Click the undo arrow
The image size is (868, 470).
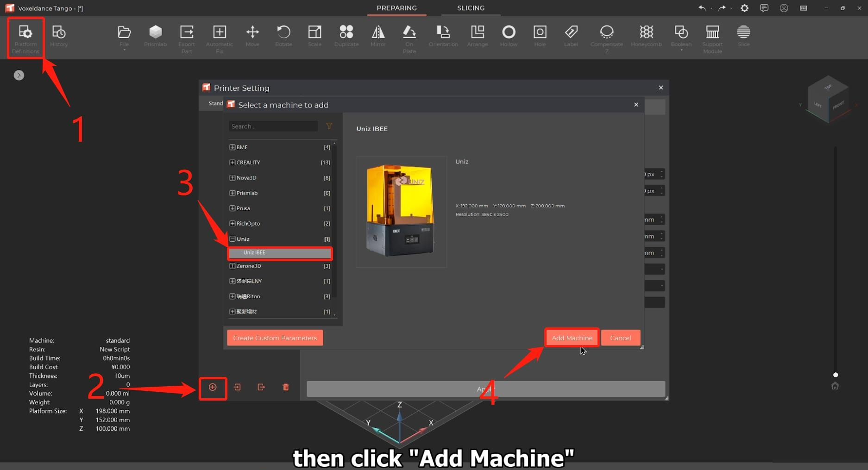[x=702, y=8]
